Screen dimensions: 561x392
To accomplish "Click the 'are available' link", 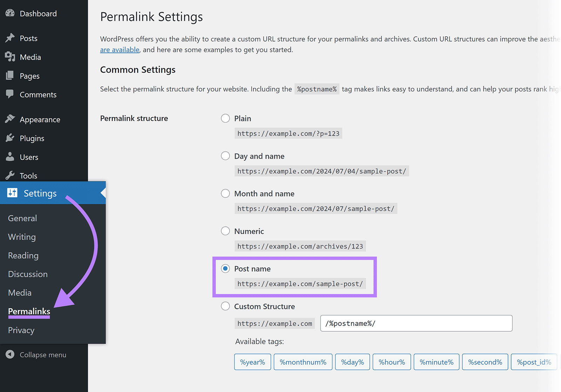I will tap(119, 49).
